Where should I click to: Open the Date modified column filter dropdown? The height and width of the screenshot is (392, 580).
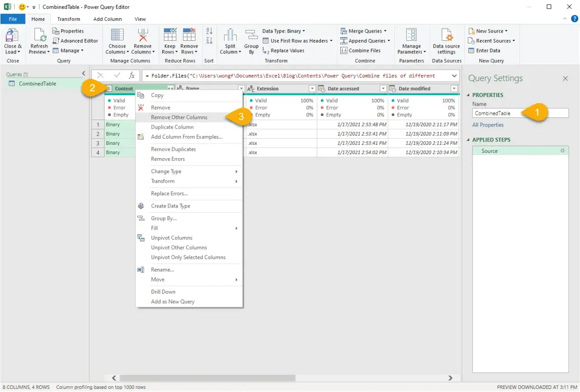[454, 88]
